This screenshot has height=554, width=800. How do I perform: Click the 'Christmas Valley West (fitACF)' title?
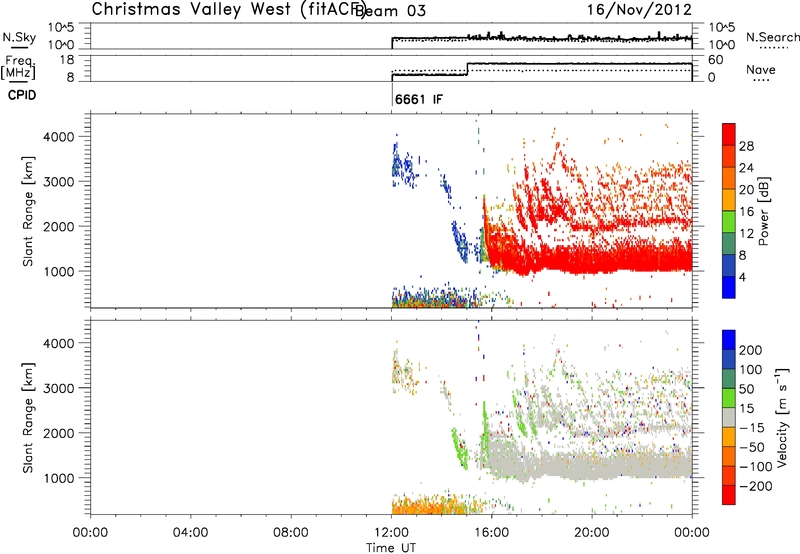pyautogui.click(x=228, y=10)
